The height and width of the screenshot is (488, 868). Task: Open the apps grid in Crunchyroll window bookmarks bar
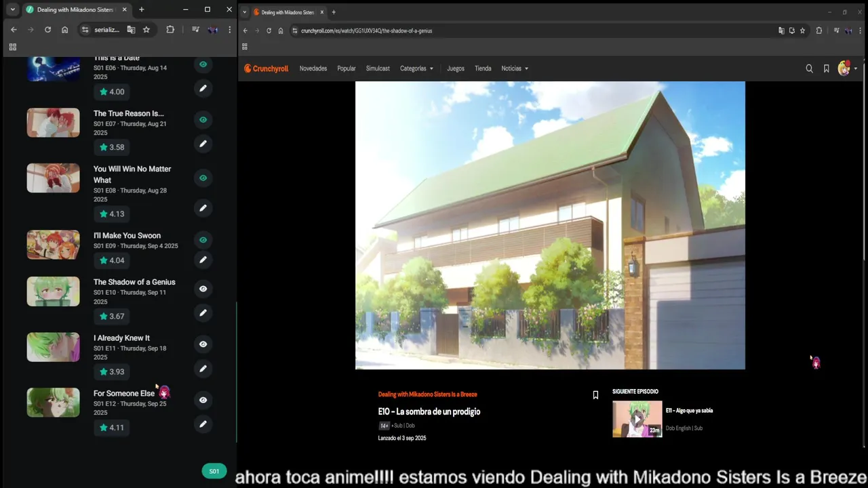pyautogui.click(x=245, y=47)
